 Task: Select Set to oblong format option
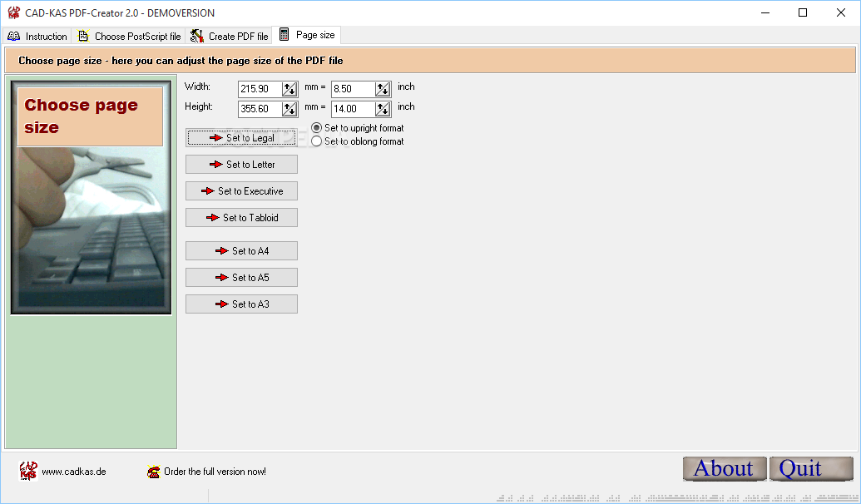(358, 141)
